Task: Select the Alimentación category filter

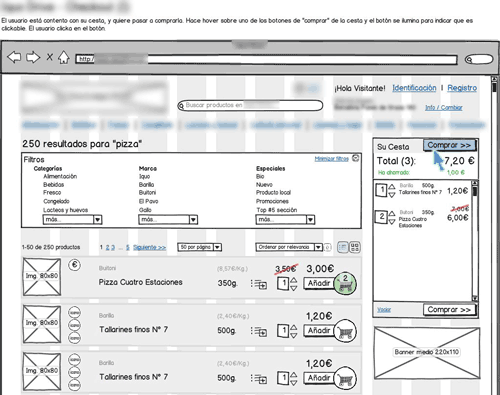Action: (x=60, y=176)
